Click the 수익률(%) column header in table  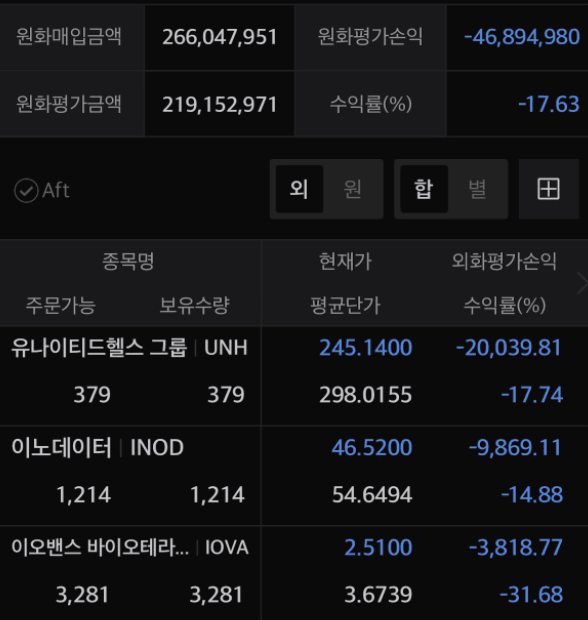(505, 305)
